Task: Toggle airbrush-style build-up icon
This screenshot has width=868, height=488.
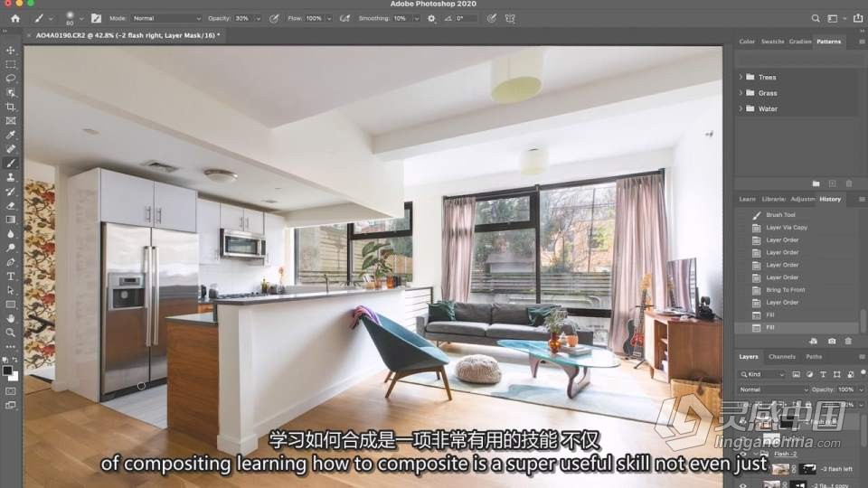Action: click(x=344, y=18)
